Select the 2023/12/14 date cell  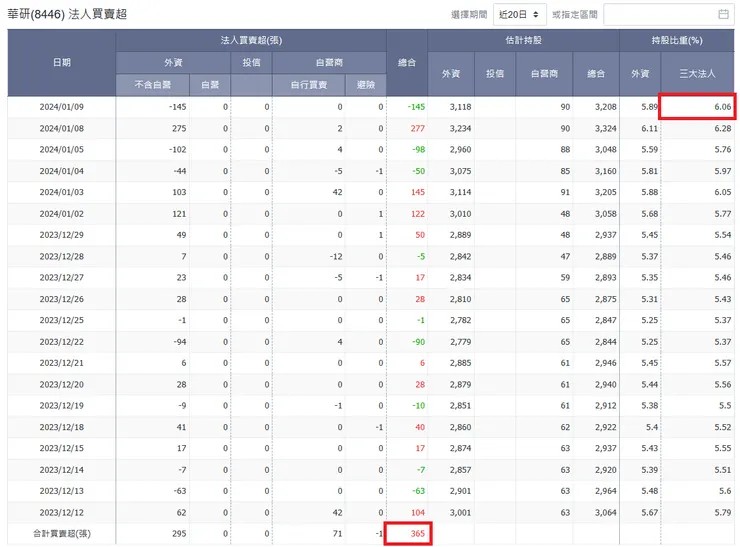tap(62, 470)
